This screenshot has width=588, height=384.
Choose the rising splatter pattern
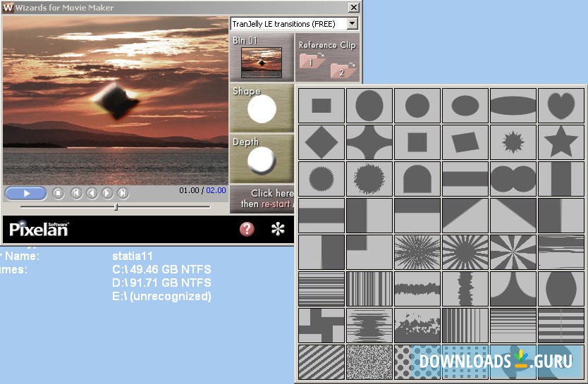(x=417, y=326)
